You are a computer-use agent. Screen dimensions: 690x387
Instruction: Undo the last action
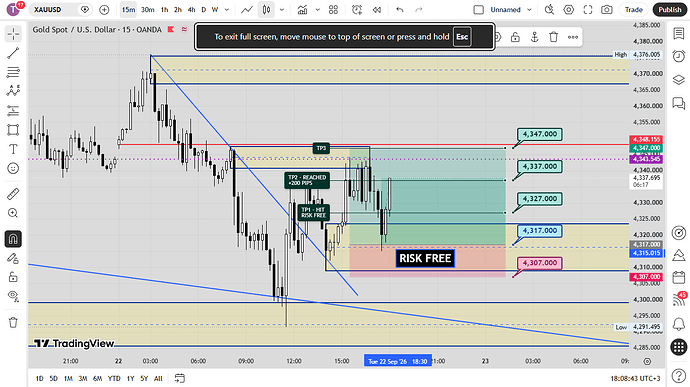(400, 9)
